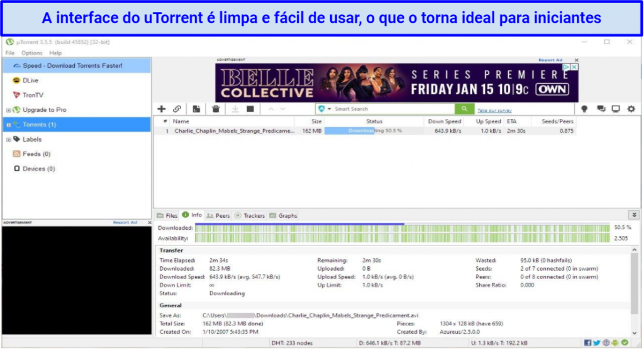Sort by the Size column header
The height and width of the screenshot is (350, 644).
click(309, 121)
